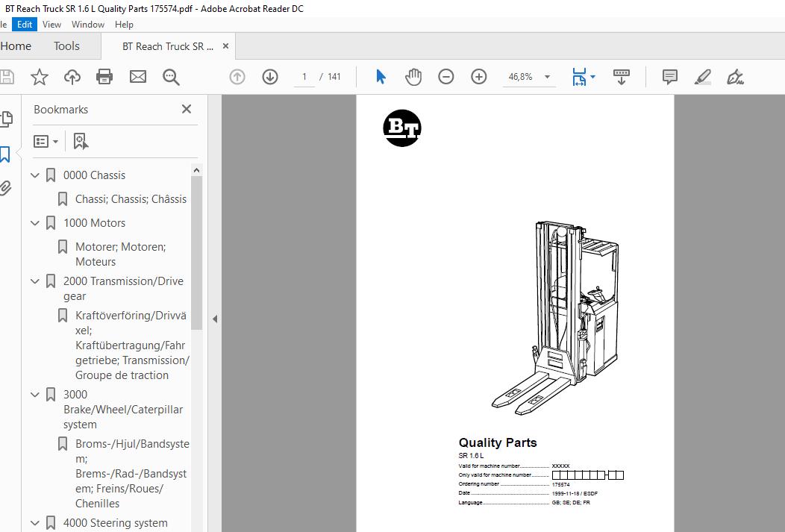This screenshot has width=785, height=532.
Task: Click ordering number 175574 text
Action: (560, 484)
